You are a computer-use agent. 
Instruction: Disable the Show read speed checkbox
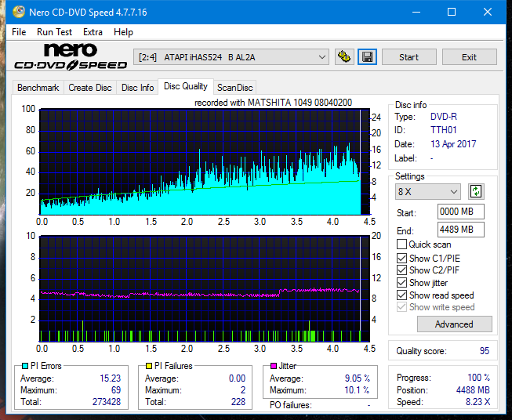pos(401,295)
